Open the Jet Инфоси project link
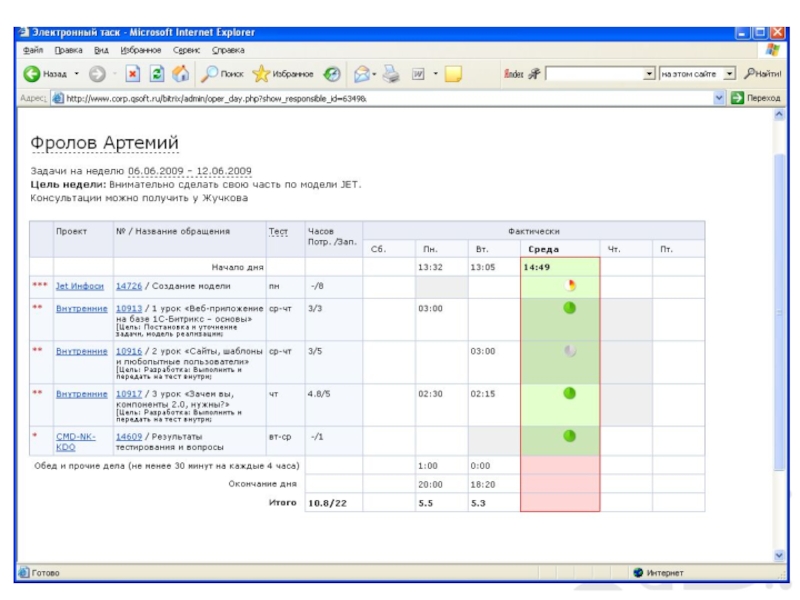Image resolution: width=800 pixels, height=600 pixels. (79, 286)
